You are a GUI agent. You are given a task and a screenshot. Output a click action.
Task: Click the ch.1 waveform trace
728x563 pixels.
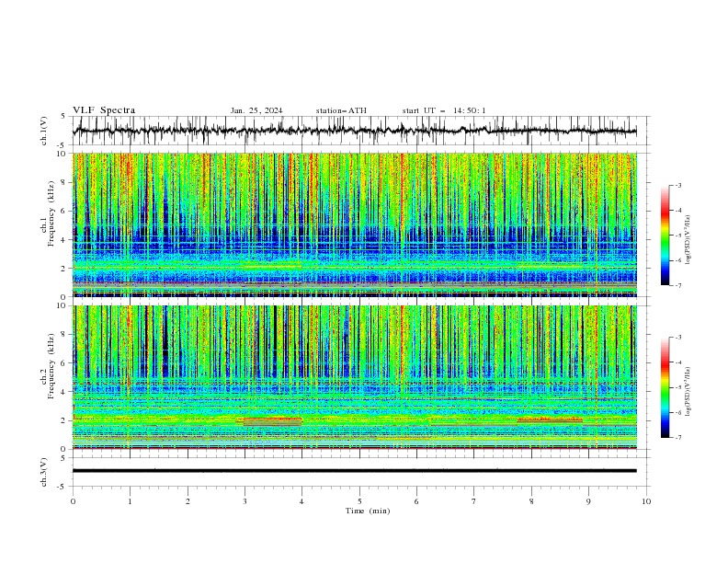(x=354, y=131)
